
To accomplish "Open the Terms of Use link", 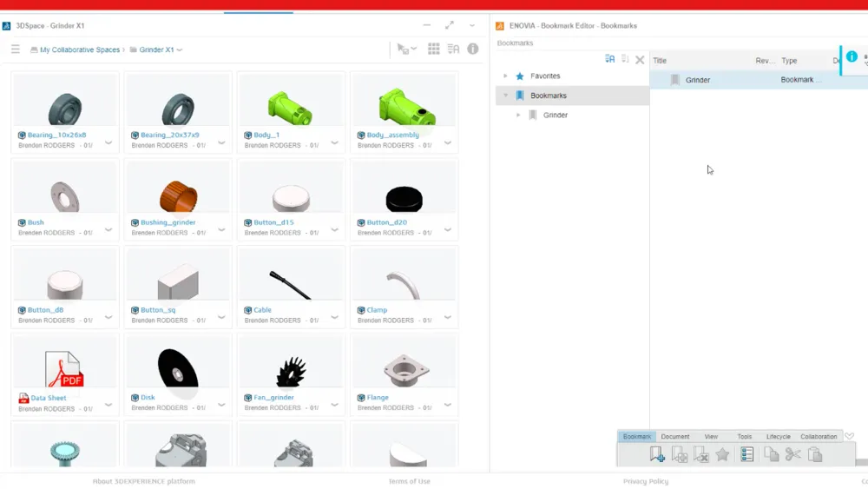I will point(409,481).
